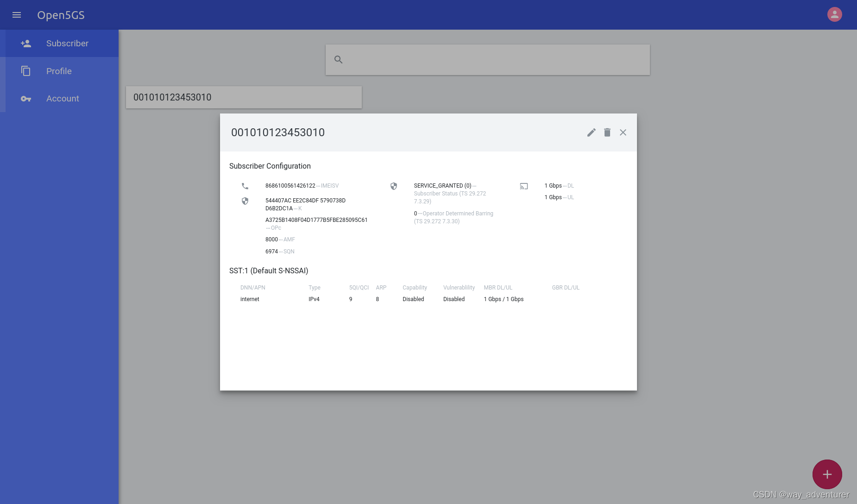Image resolution: width=857 pixels, height=504 pixels.
Task: Click the 1 Gbps UL value
Action: pyautogui.click(x=553, y=197)
